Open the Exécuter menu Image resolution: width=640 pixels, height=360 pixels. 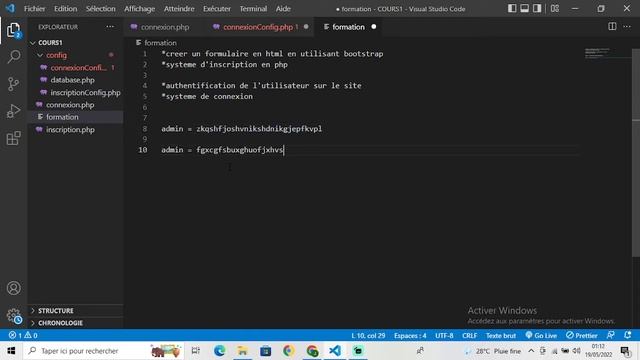click(x=217, y=9)
